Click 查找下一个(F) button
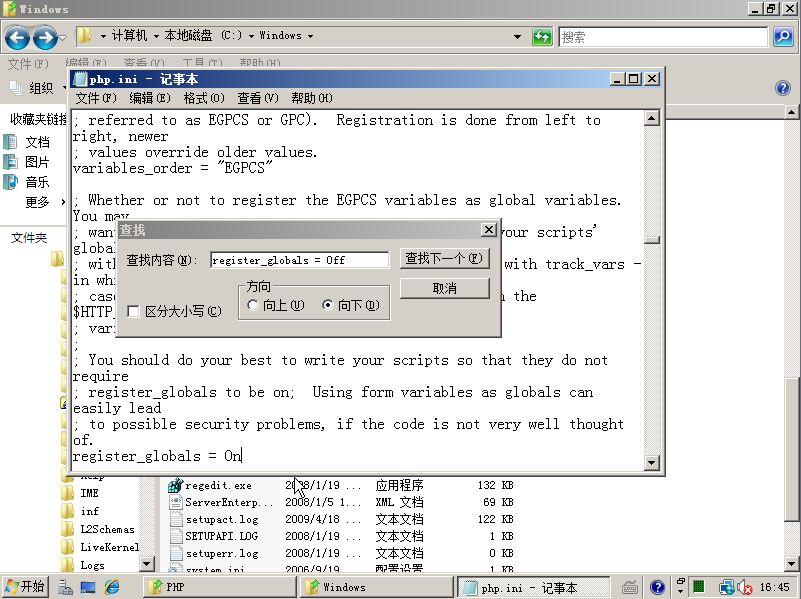 (x=444, y=258)
